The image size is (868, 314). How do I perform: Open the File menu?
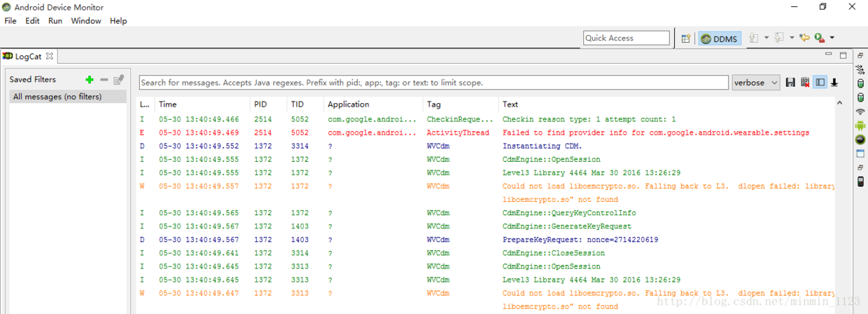(x=10, y=21)
